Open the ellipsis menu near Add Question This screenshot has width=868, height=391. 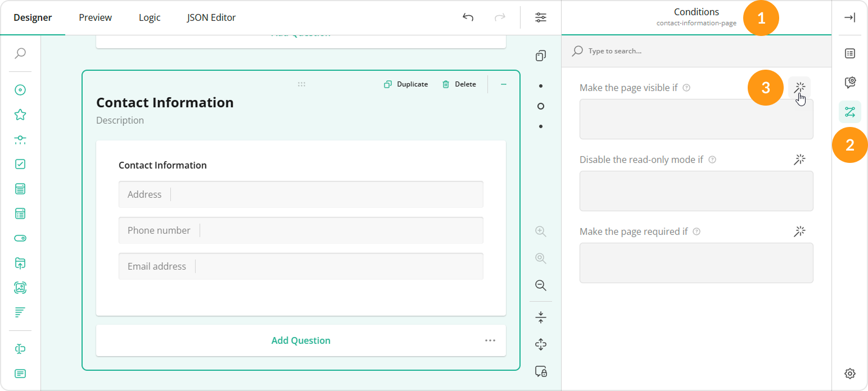pos(490,340)
